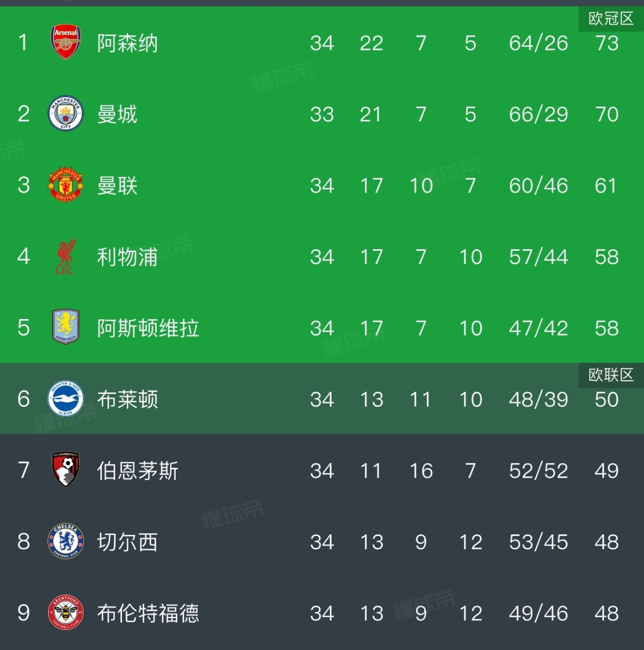This screenshot has height=650, width=644.
Task: Tap the Bournemouth club crest
Action: click(x=66, y=470)
